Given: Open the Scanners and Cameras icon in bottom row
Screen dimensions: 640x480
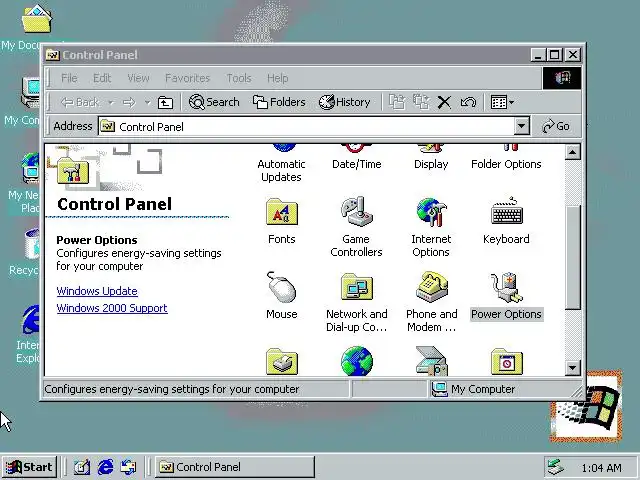Looking at the screenshot, I should tap(431, 361).
